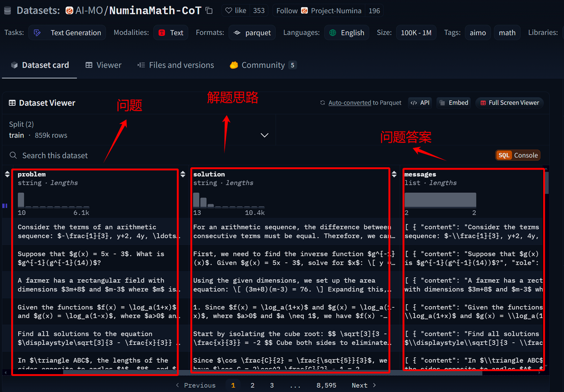This screenshot has height=392, width=564.
Task: Click the Embed button
Action: tap(454, 103)
